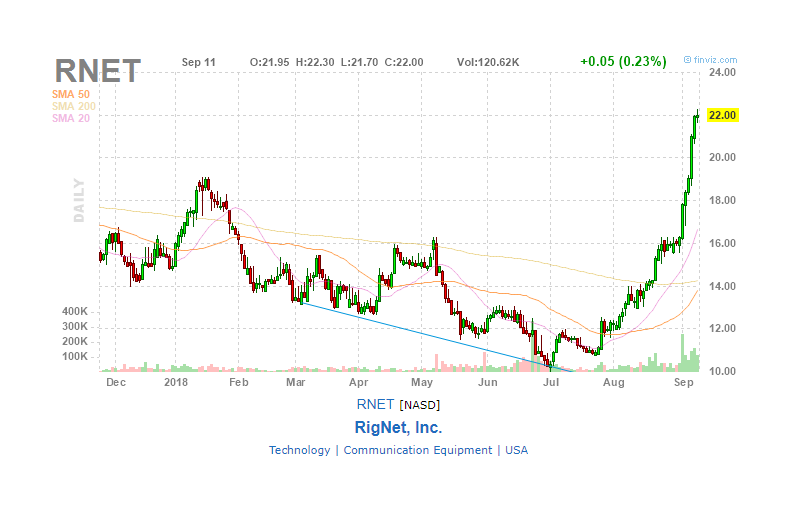Image resolution: width=794 pixels, height=512 pixels.
Task: Click the yellow 22.00 price tag
Action: pyautogui.click(x=723, y=115)
